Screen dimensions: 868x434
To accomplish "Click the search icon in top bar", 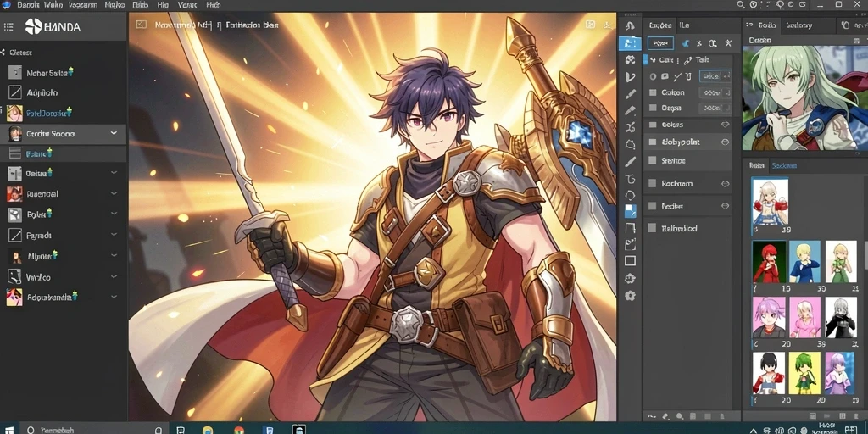I will 742,4.
